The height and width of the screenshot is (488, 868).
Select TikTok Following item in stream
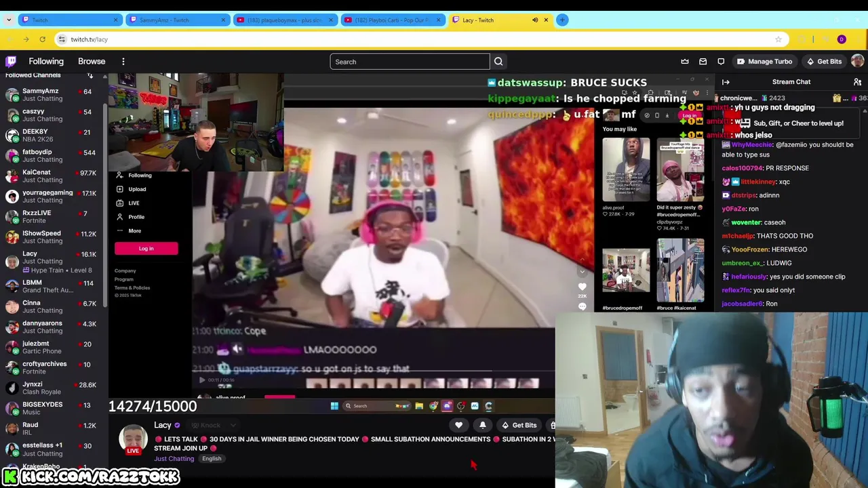(x=140, y=175)
